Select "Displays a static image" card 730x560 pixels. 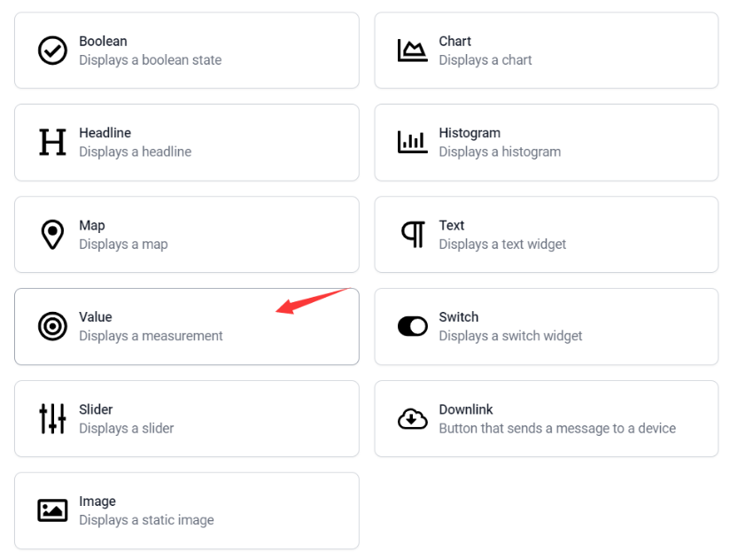187,510
